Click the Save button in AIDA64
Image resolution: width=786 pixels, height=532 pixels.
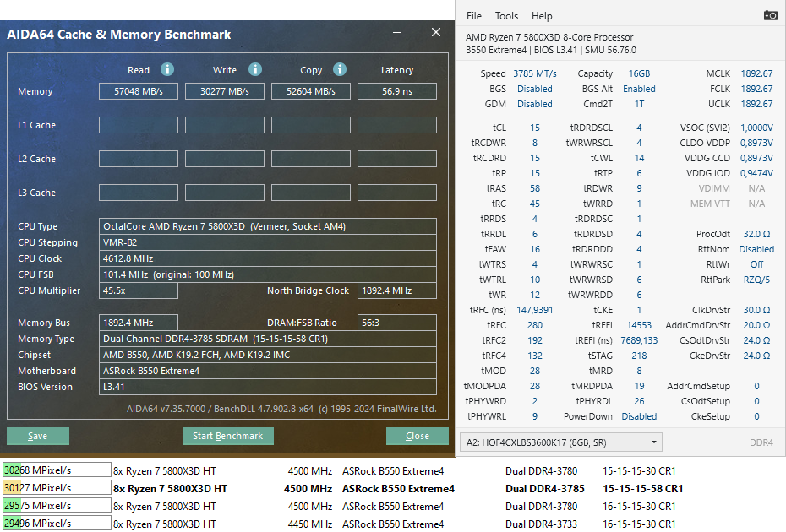(x=37, y=436)
